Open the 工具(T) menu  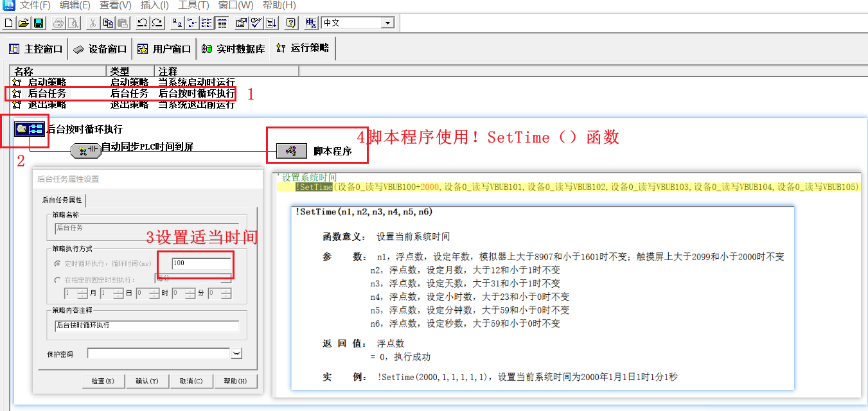(193, 5)
